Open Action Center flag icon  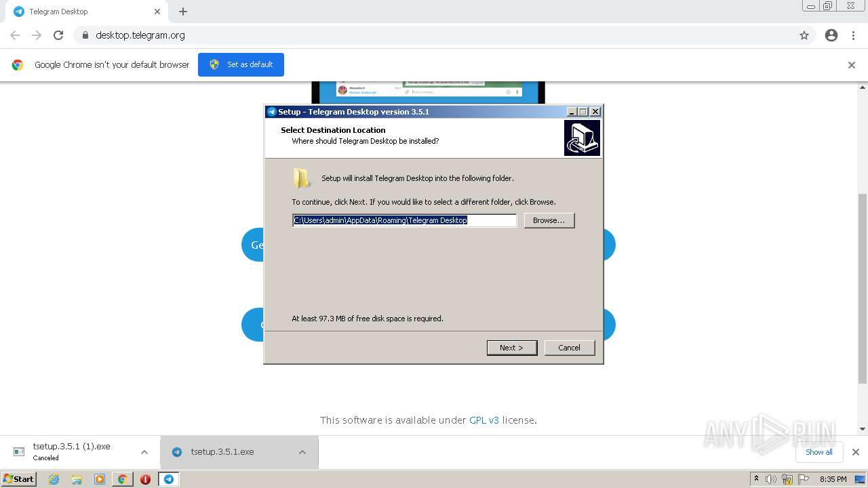[804, 479]
